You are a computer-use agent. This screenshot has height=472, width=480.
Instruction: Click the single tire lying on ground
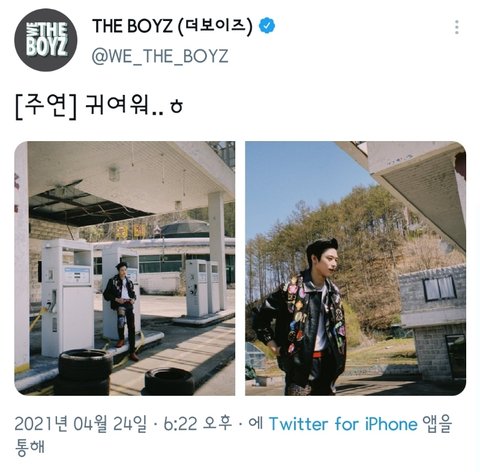[169, 381]
